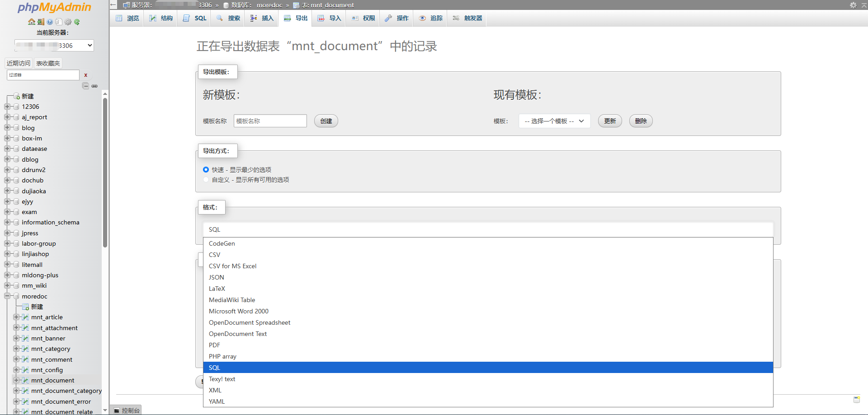The width and height of the screenshot is (868, 415).
Task: Open the current server dropdown
Action: click(x=54, y=45)
